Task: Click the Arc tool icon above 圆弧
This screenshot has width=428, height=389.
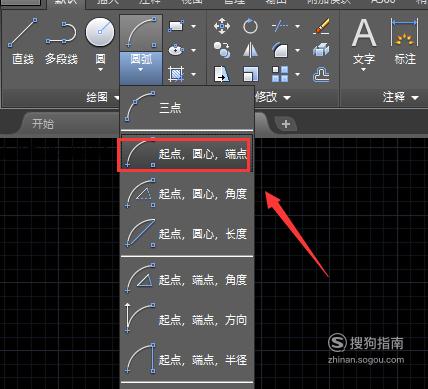Action: pos(141,33)
